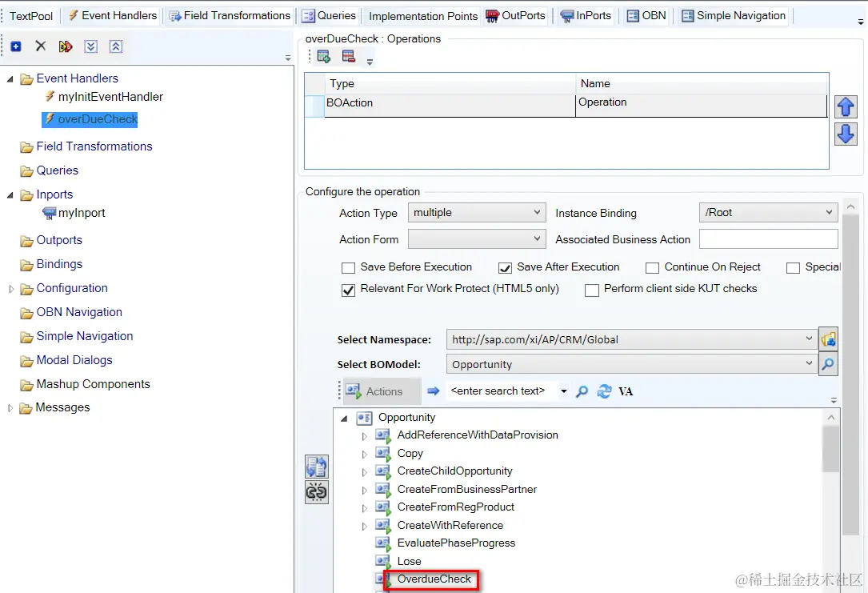Image resolution: width=868 pixels, height=593 pixels.
Task: Move the operation down with the blue arrow
Action: pos(846,134)
